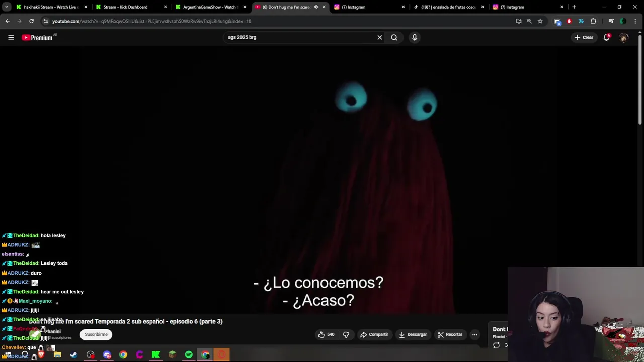Screen dimensions: 644x362
Task: Open the Chrome profile avatar
Action: (623, 21)
